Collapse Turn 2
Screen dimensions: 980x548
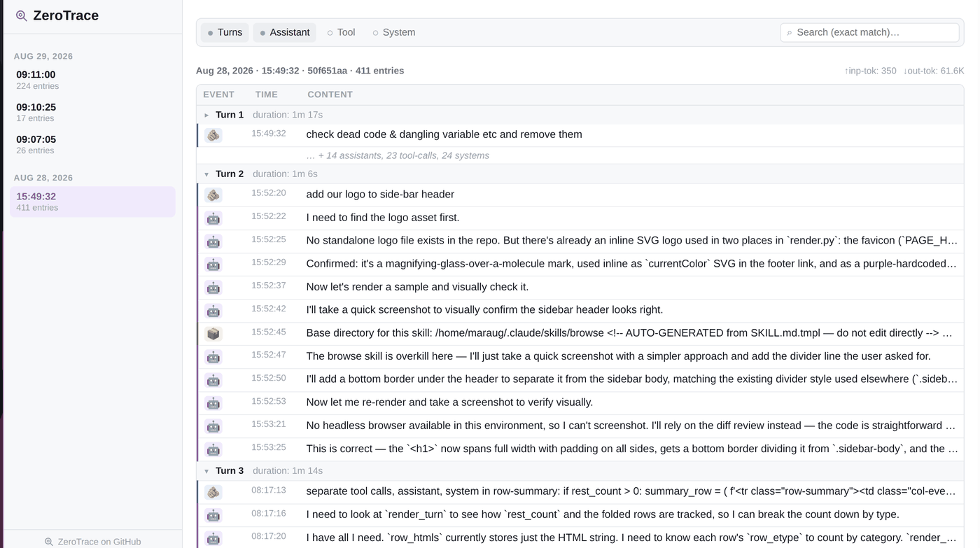(206, 174)
